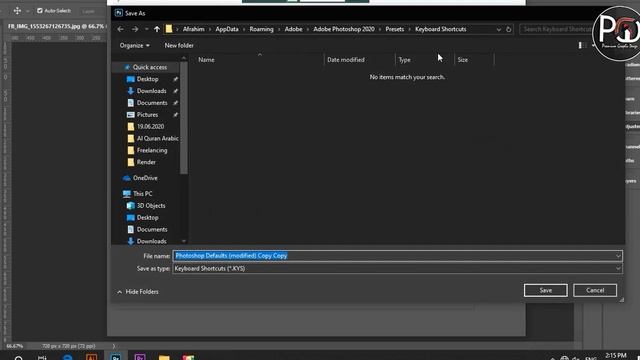
Task: Sort by the Size column
Action: [x=462, y=60]
